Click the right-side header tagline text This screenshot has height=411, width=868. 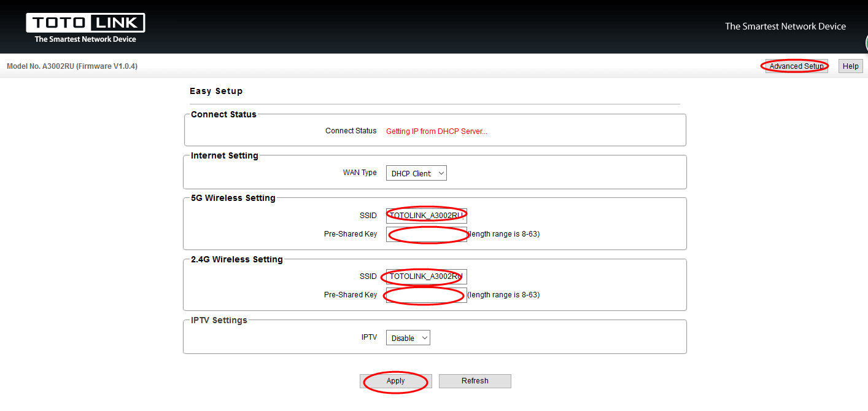coord(785,26)
